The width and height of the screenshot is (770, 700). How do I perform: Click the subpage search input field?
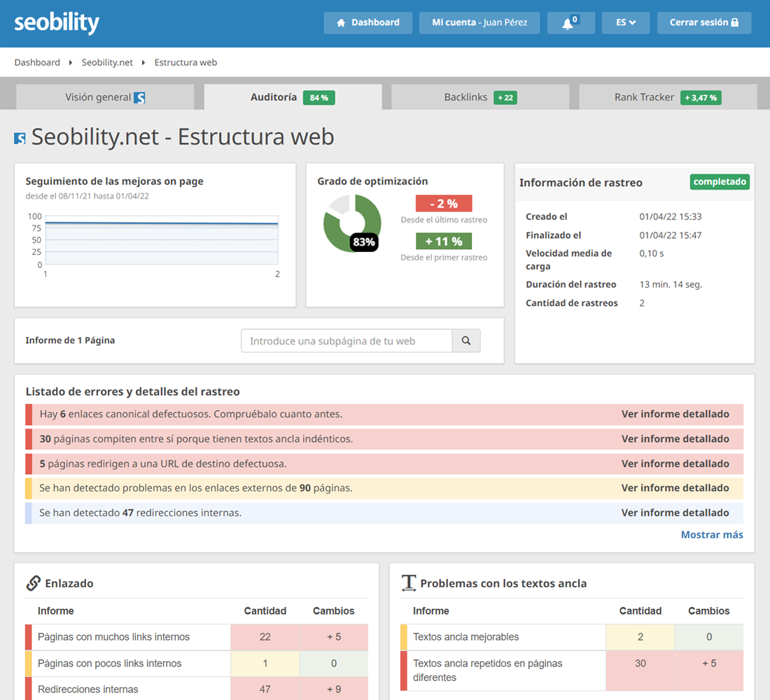[346, 340]
